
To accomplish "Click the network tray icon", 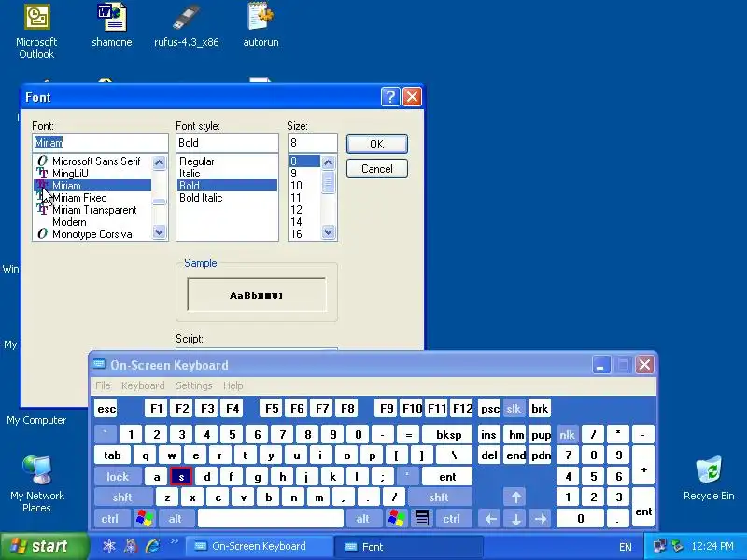I will (x=660, y=546).
